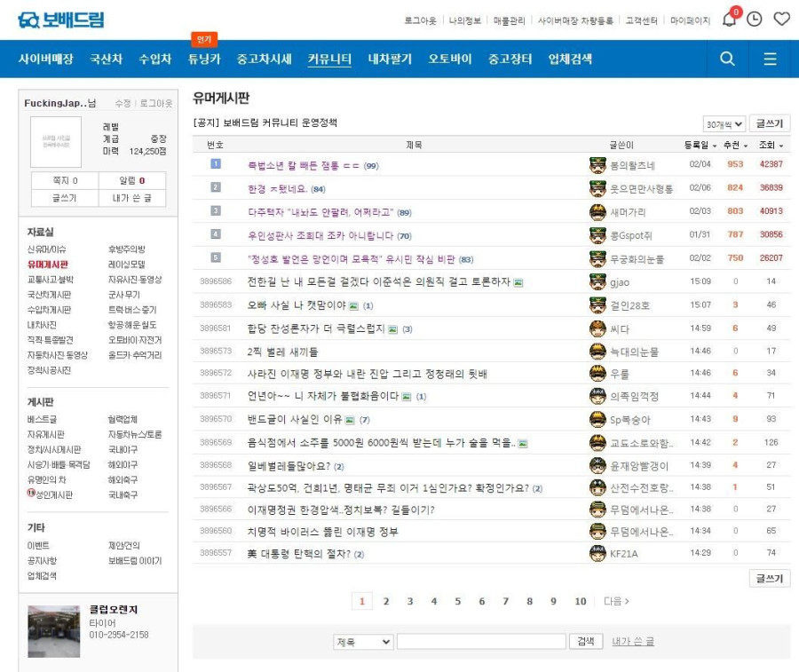Go to page 2 in pagination
The image size is (799, 672).
click(386, 601)
